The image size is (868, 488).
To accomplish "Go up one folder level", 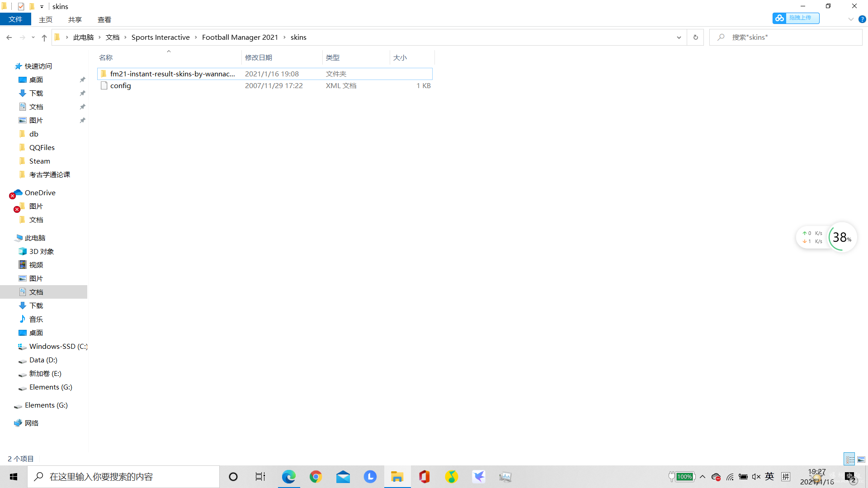I will (x=44, y=38).
